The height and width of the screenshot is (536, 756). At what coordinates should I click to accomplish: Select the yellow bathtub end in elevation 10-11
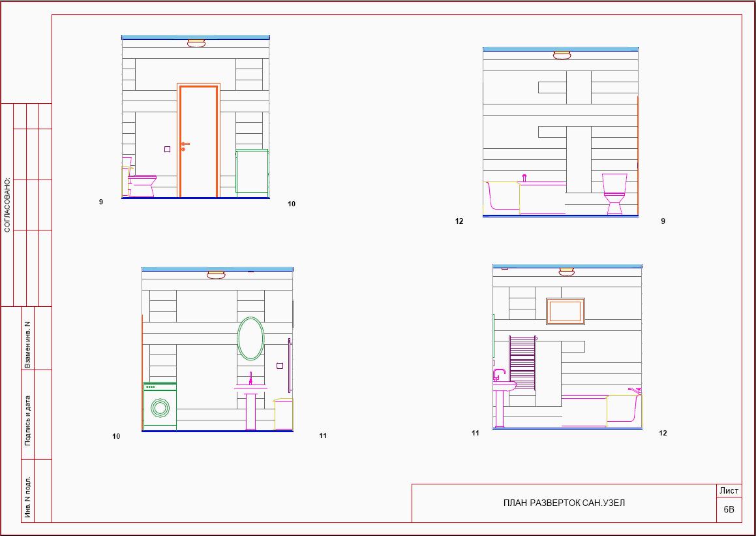pos(283,414)
